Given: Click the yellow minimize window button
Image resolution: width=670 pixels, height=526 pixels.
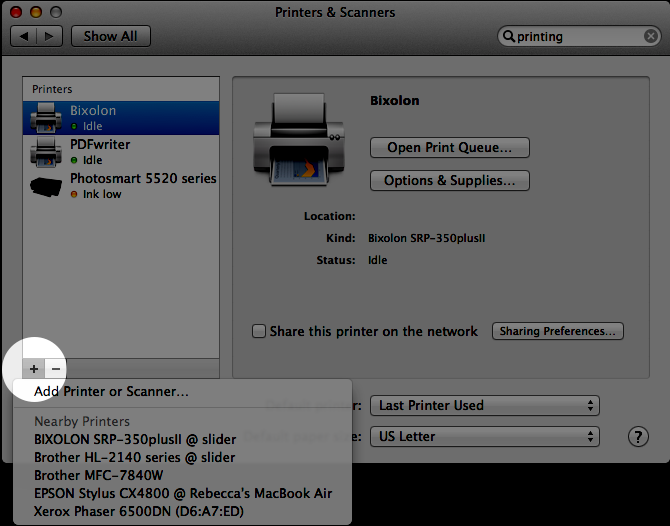Looking at the screenshot, I should (36, 12).
